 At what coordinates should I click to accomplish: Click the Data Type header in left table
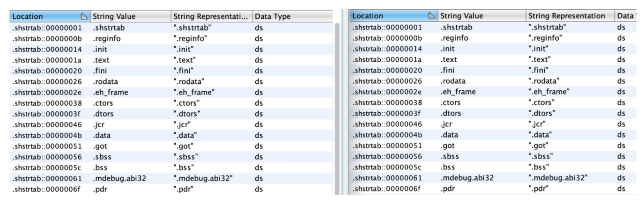272,17
